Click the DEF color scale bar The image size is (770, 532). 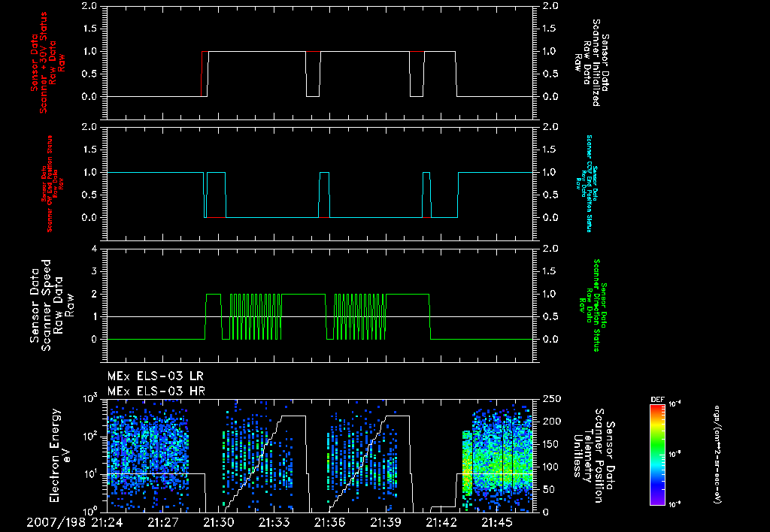pos(657,455)
